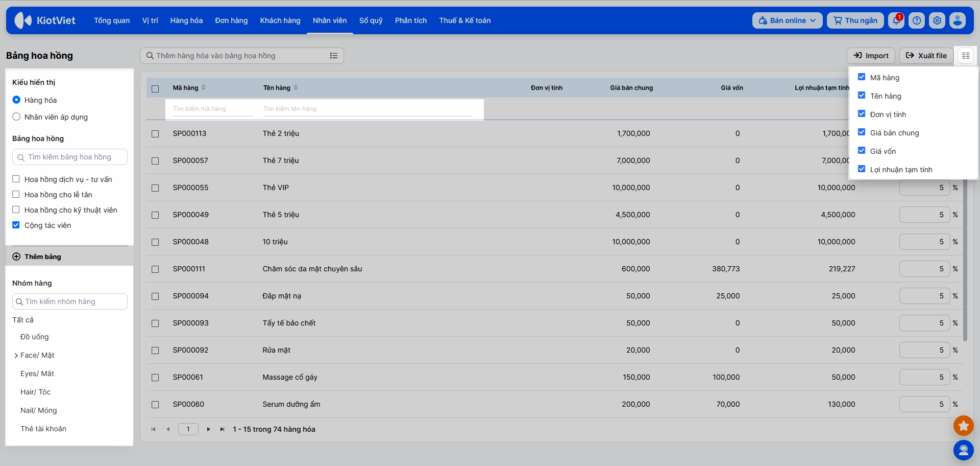The width and height of the screenshot is (980, 466).
Task: Open Hàng hóa menu
Action: 186,20
